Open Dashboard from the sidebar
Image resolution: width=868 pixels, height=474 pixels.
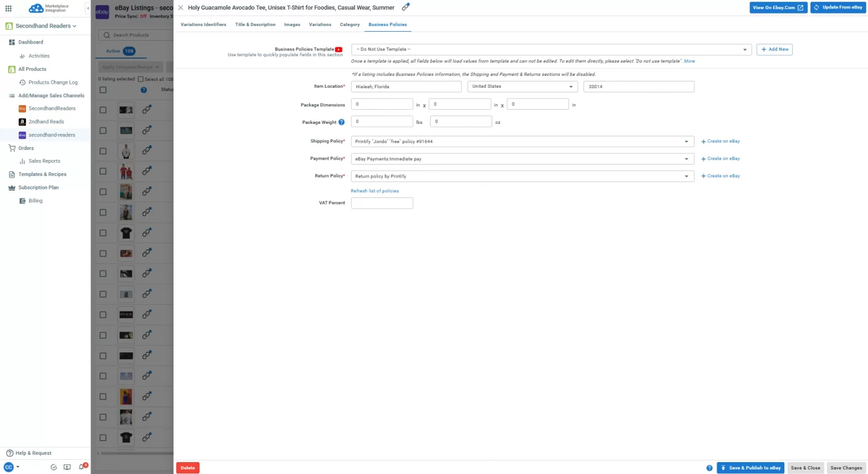pos(31,42)
